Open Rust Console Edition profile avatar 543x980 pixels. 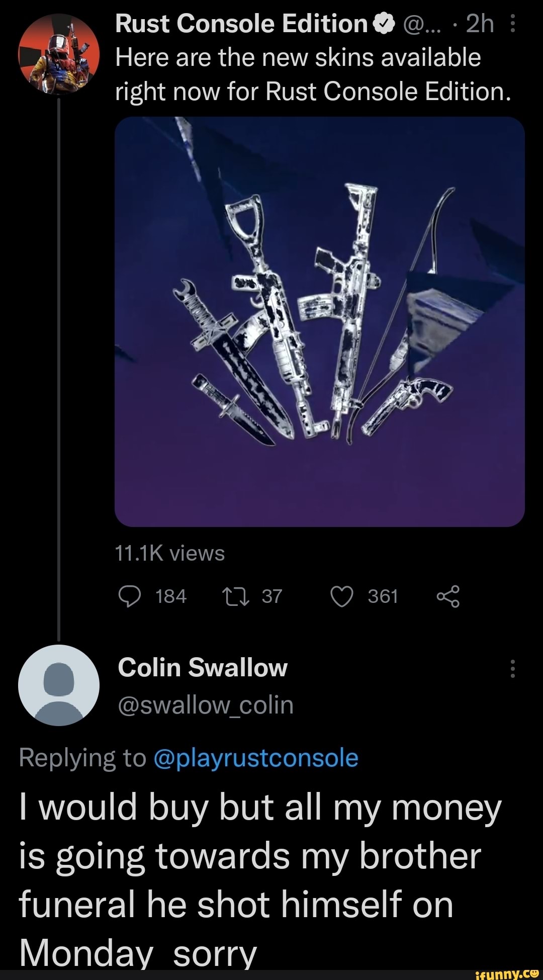(58, 54)
